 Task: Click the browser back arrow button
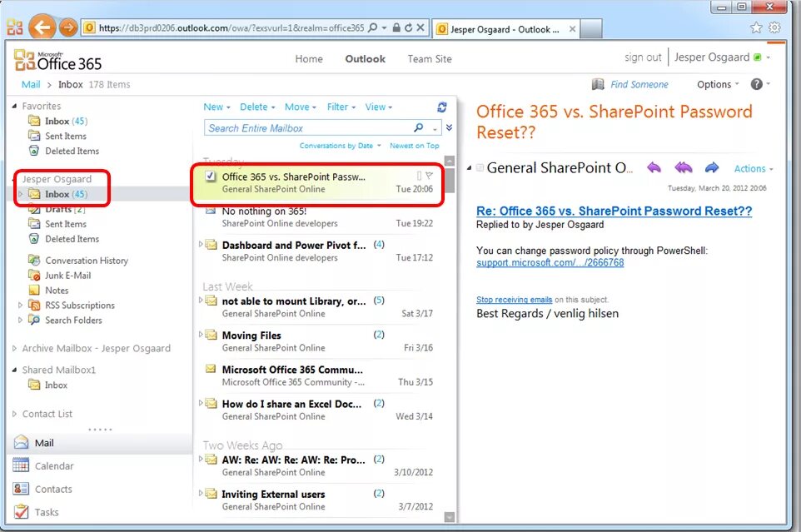(x=42, y=27)
